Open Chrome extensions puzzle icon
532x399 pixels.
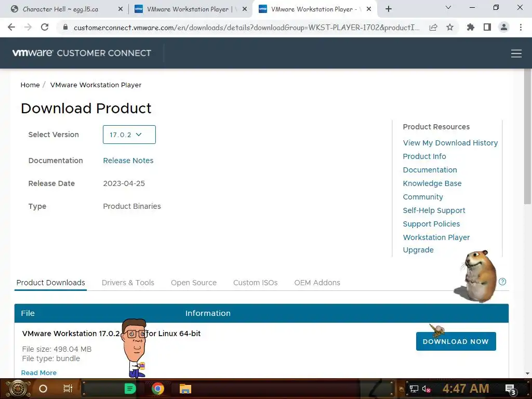click(x=470, y=27)
